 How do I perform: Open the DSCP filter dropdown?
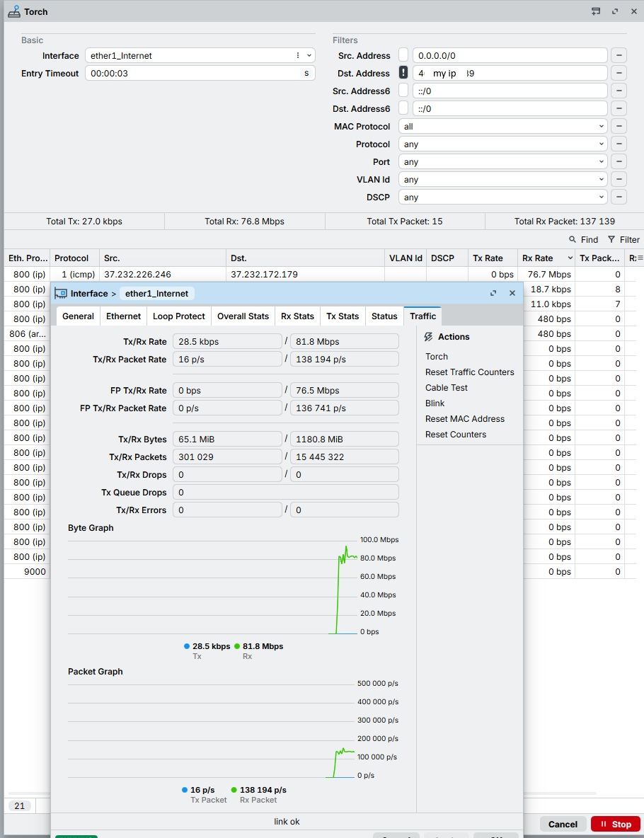503,197
